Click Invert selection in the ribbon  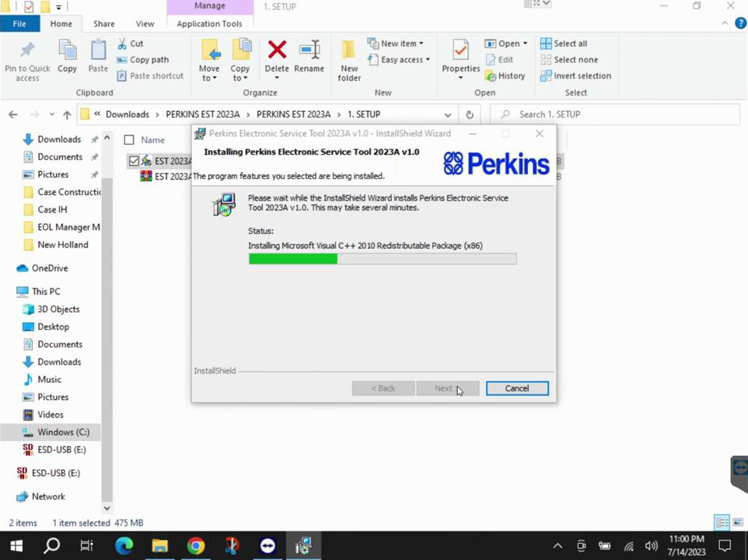(x=575, y=76)
